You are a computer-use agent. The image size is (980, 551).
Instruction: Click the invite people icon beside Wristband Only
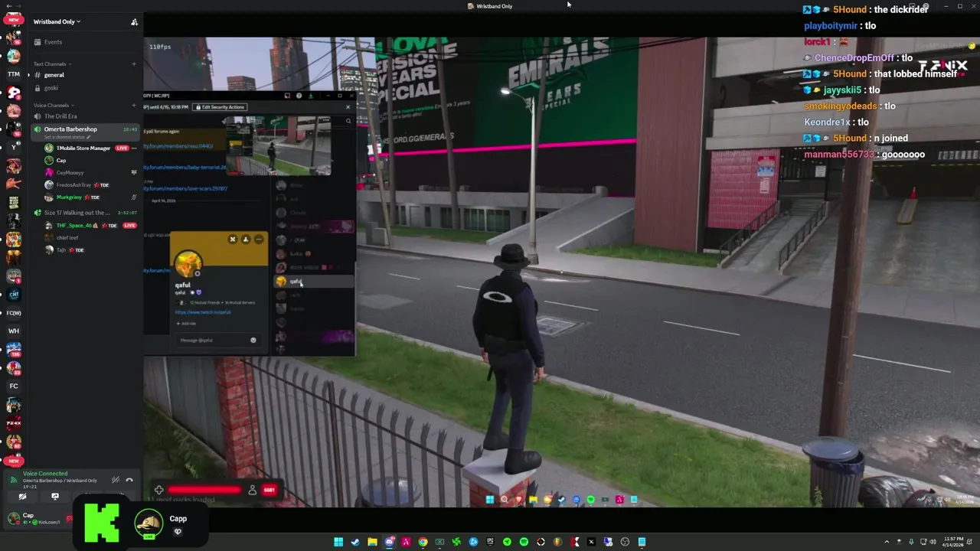pos(134,21)
